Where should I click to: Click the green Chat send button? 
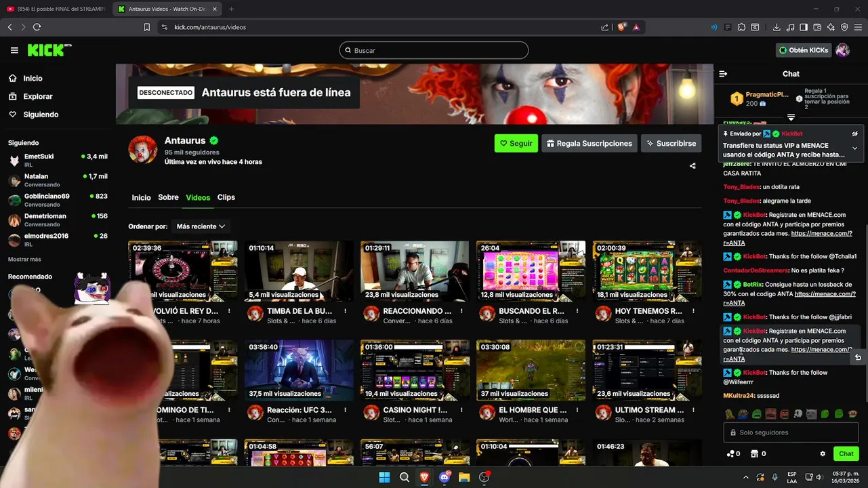(846, 454)
